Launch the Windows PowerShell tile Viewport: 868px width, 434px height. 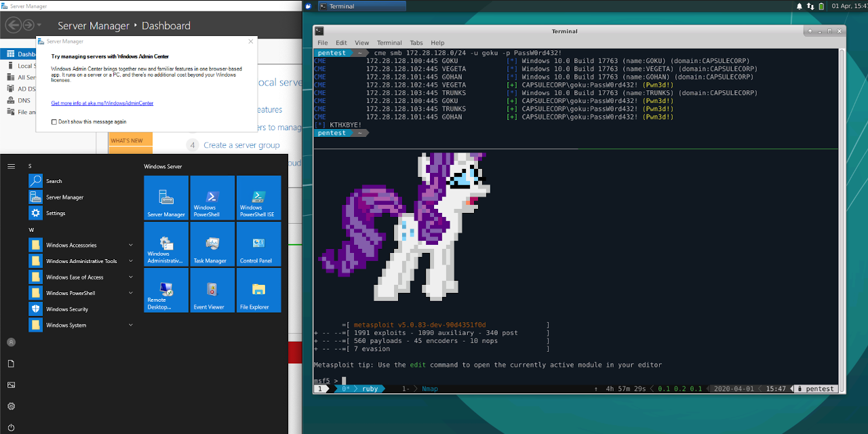[x=212, y=197]
